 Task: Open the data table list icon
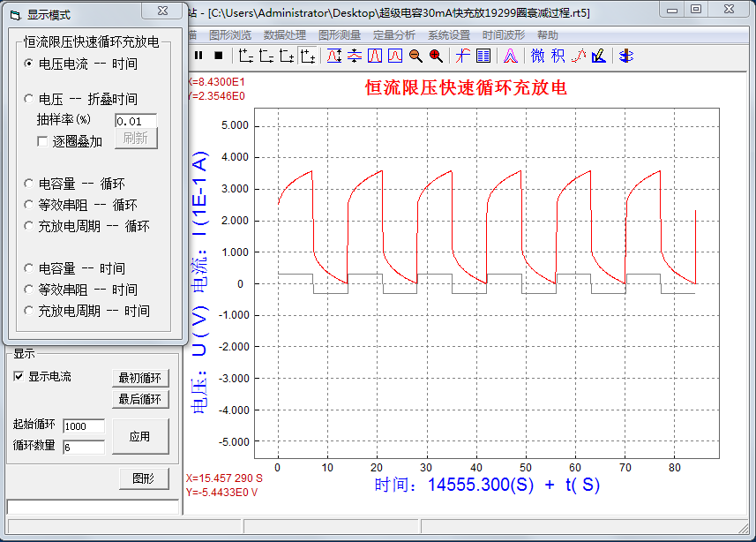pyautogui.click(x=483, y=56)
